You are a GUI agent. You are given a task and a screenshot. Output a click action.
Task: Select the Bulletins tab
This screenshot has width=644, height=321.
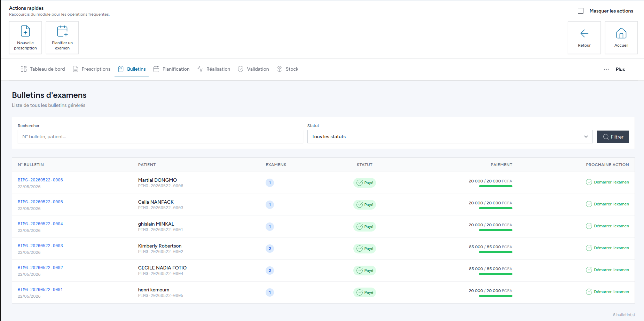(x=132, y=69)
